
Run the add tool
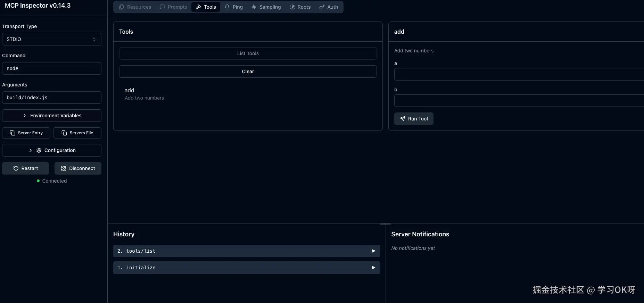click(414, 119)
